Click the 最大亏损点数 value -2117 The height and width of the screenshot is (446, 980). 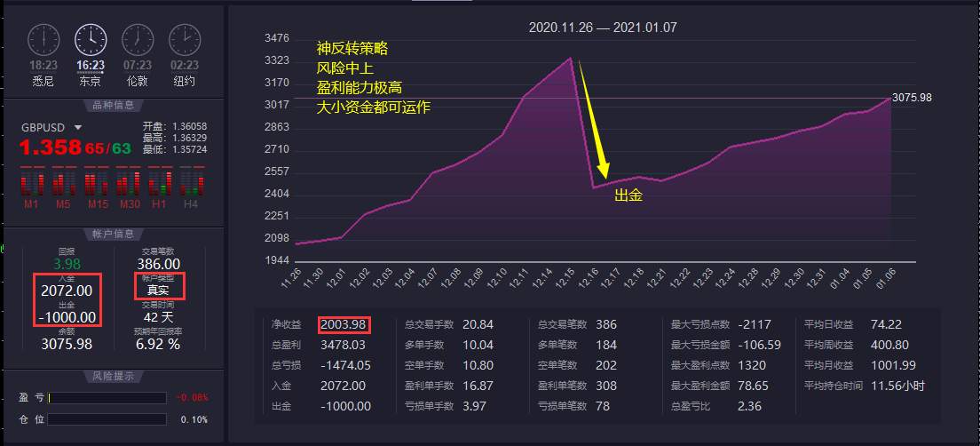755,324
